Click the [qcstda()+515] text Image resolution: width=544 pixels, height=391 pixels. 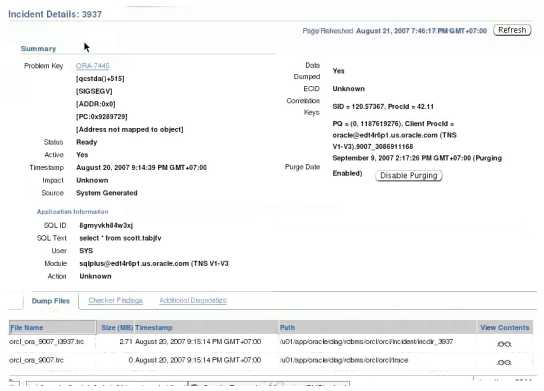(x=100, y=79)
